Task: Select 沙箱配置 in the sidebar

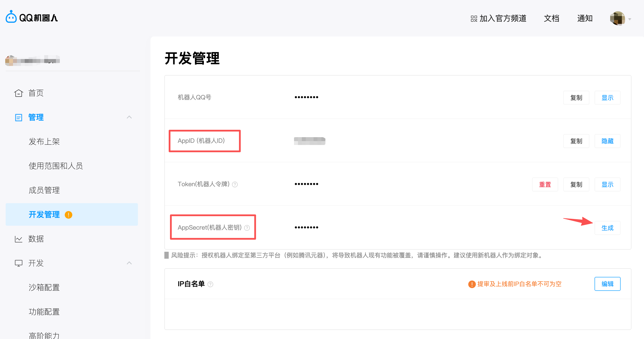Action: tap(44, 287)
